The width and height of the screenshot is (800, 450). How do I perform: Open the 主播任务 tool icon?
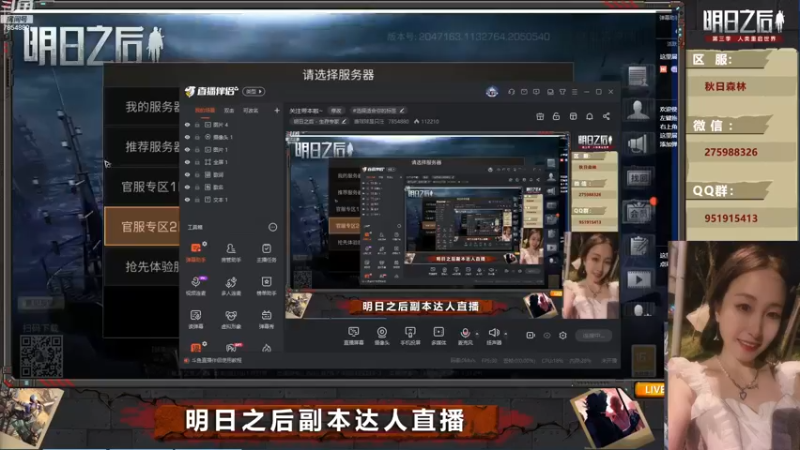tap(266, 252)
